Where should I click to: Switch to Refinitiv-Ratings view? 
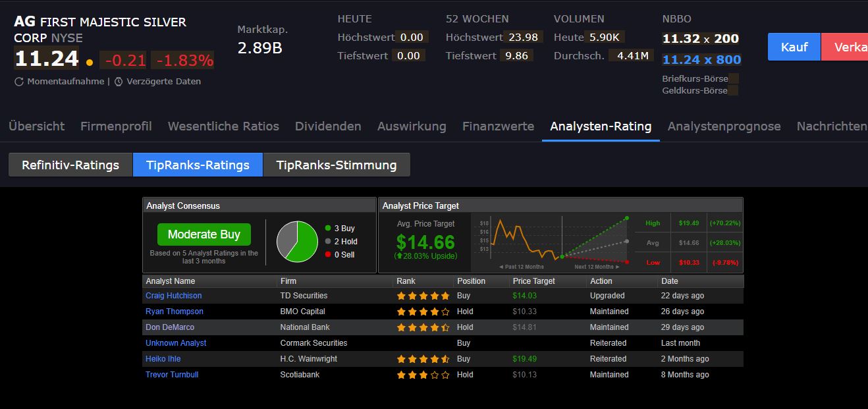tap(70, 165)
